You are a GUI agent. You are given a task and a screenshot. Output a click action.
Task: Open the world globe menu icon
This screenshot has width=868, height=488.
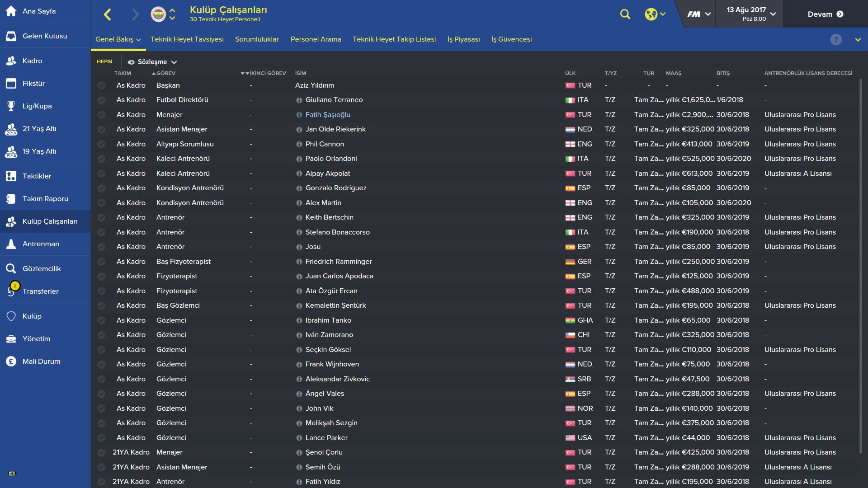(655, 14)
